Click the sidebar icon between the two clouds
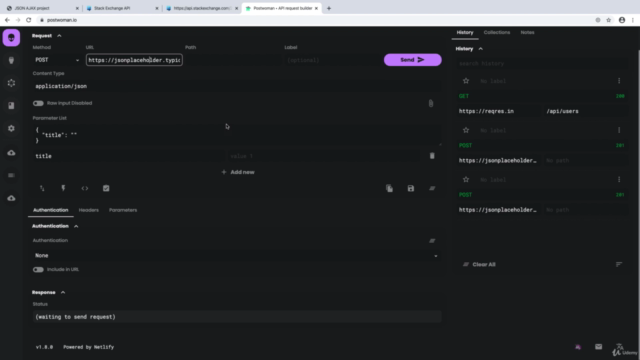 (x=11, y=176)
